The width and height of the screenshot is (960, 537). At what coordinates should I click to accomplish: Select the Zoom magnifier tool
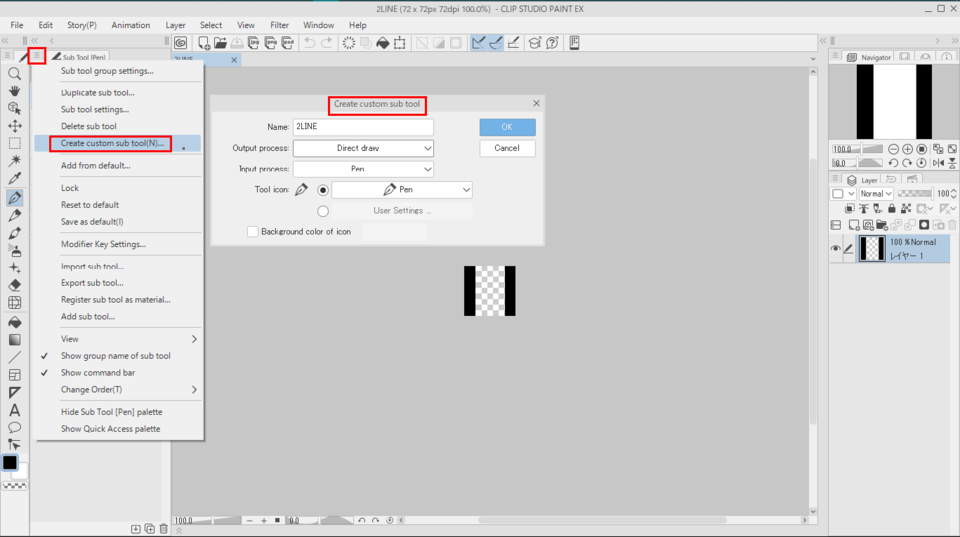pos(15,74)
